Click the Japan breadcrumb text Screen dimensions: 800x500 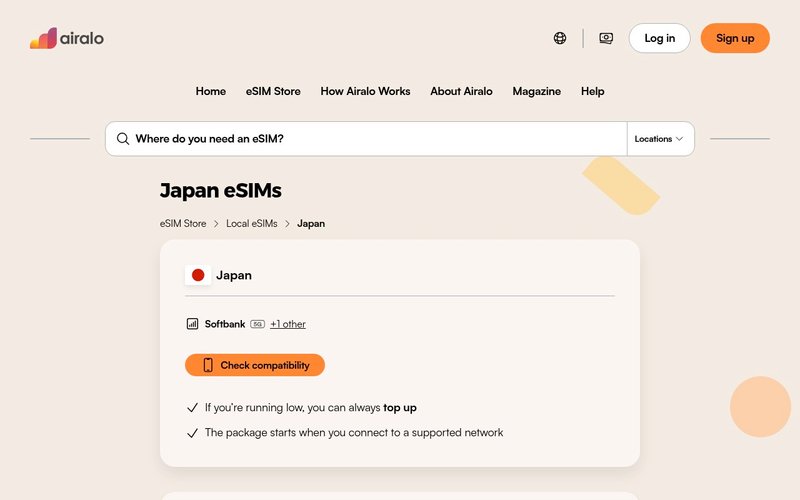click(x=311, y=223)
